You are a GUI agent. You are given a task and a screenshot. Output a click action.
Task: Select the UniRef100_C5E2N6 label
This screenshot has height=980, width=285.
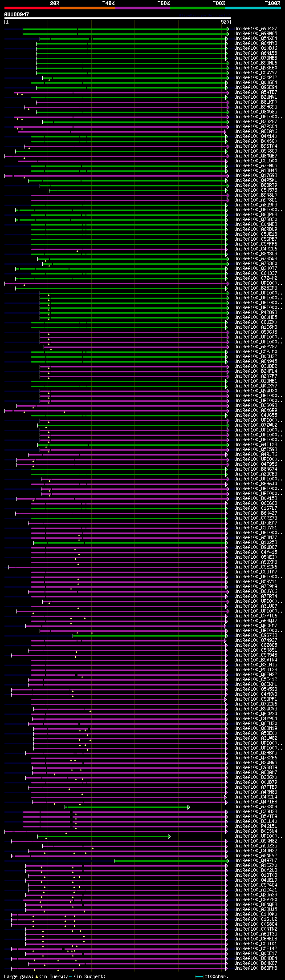pos(256,567)
